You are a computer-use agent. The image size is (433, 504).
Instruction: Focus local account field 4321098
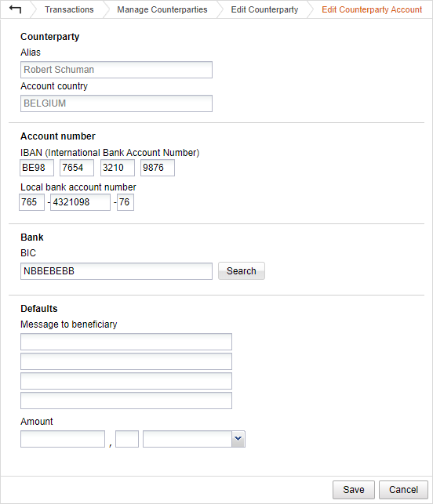[x=81, y=202]
